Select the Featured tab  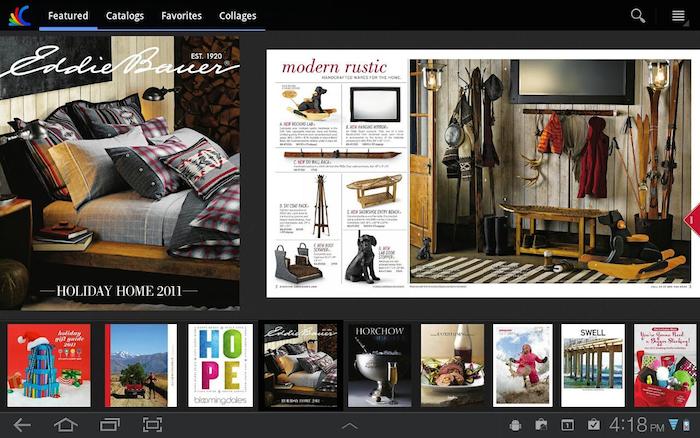coord(68,16)
